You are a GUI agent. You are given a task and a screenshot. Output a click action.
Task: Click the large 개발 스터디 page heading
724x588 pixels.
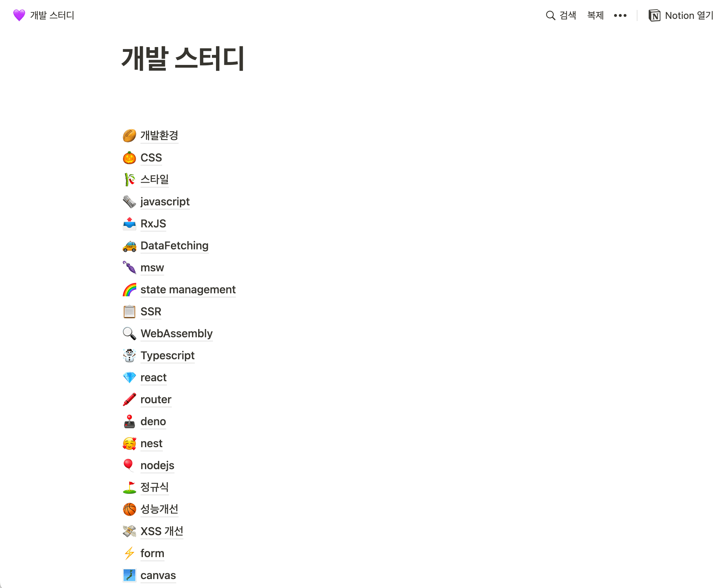point(183,58)
